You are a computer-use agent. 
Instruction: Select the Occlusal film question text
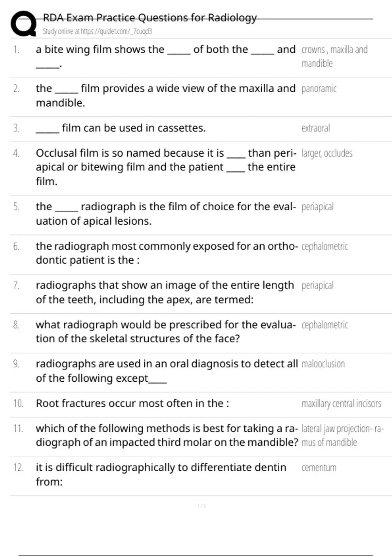coord(165,167)
